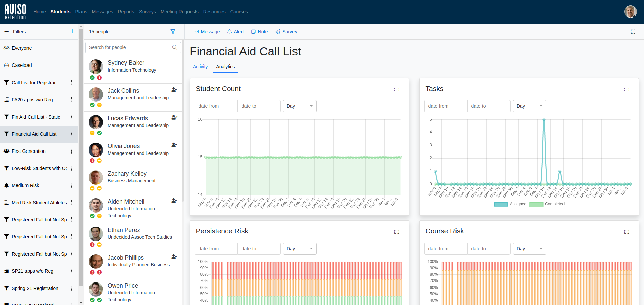This screenshot has height=305, width=644.
Task: Open Surveys in navigation bar
Action: coord(147,12)
